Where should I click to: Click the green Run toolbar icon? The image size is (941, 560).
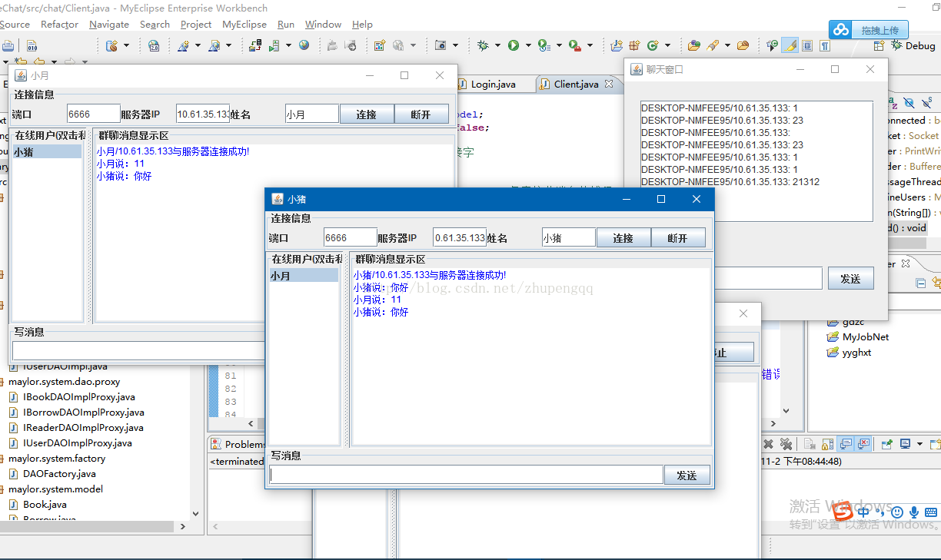pyautogui.click(x=513, y=45)
